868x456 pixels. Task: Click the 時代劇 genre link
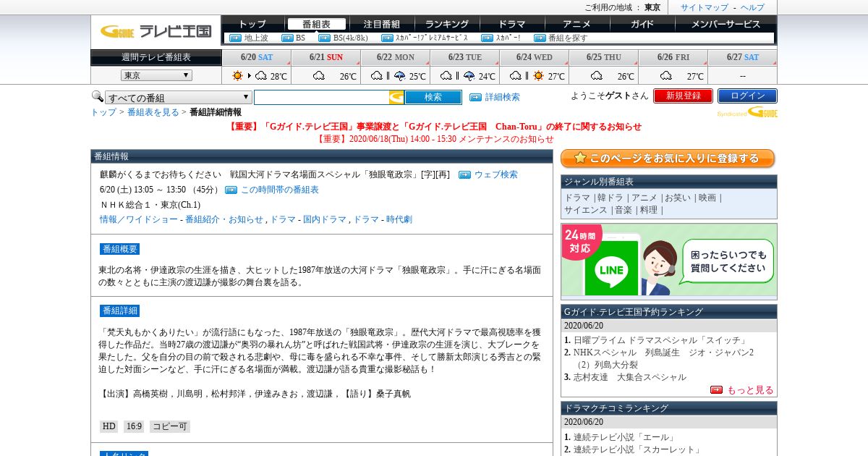[x=399, y=219]
